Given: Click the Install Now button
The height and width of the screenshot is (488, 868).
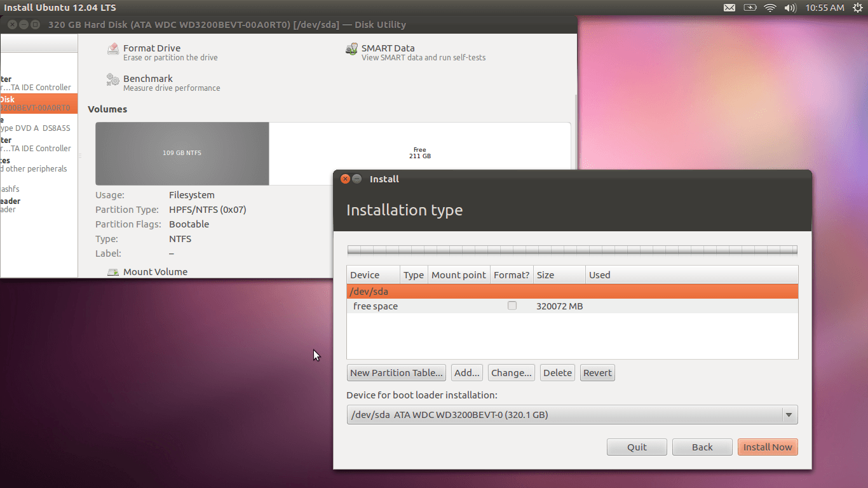Looking at the screenshot, I should [768, 447].
